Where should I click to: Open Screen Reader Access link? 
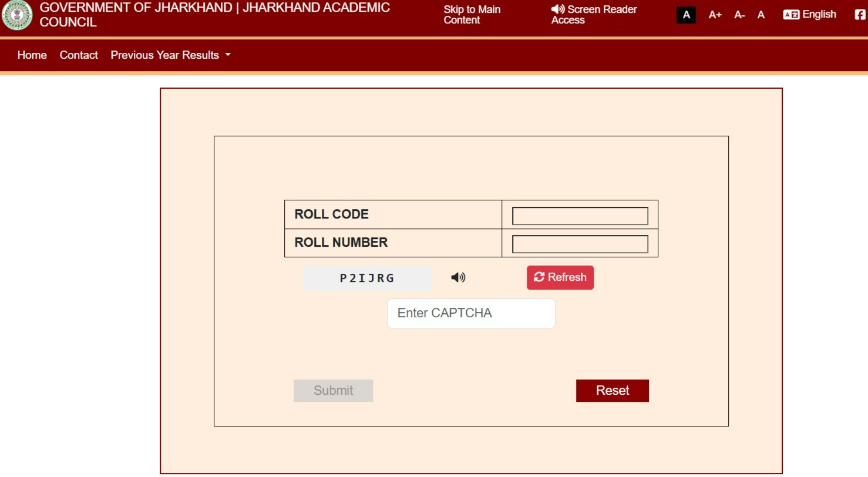point(594,15)
